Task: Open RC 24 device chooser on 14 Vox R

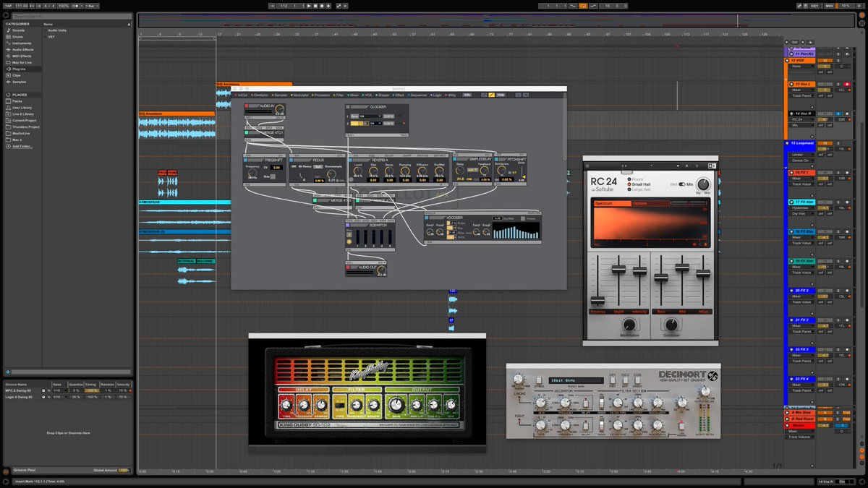Action: point(801,119)
